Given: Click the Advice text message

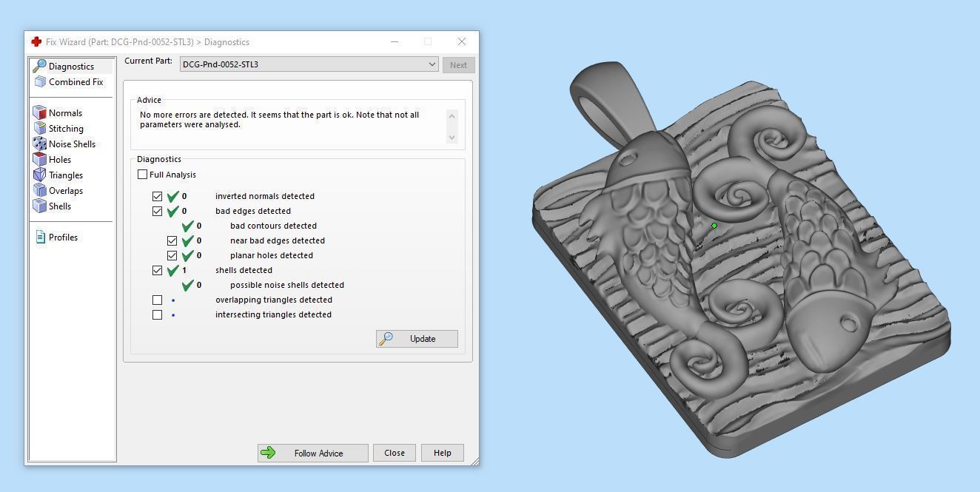Looking at the screenshot, I should click(279, 120).
